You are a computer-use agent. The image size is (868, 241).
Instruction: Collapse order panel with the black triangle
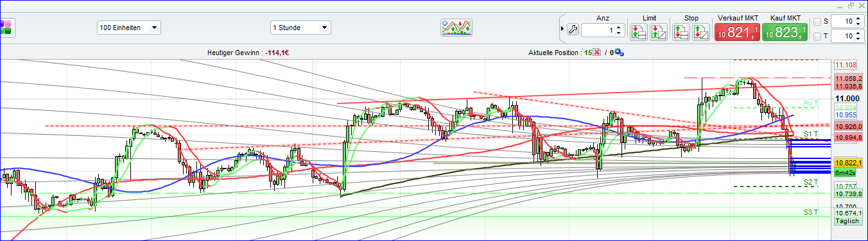(x=563, y=29)
